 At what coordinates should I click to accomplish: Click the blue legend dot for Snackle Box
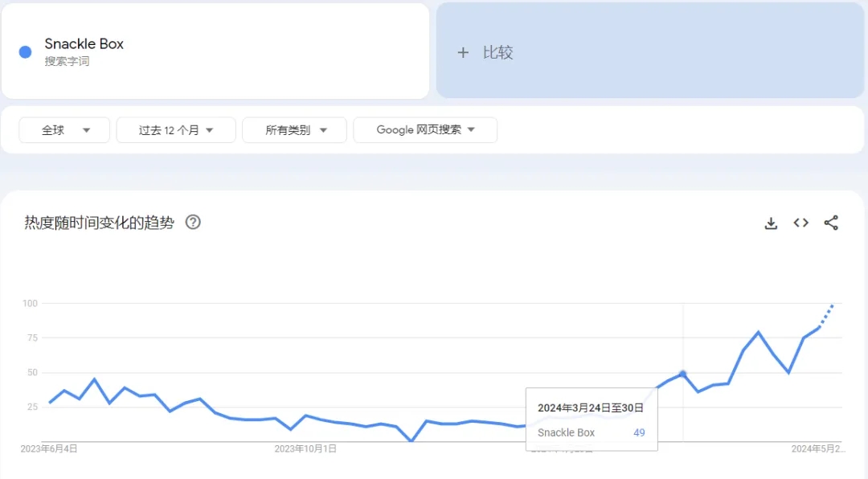click(x=25, y=51)
